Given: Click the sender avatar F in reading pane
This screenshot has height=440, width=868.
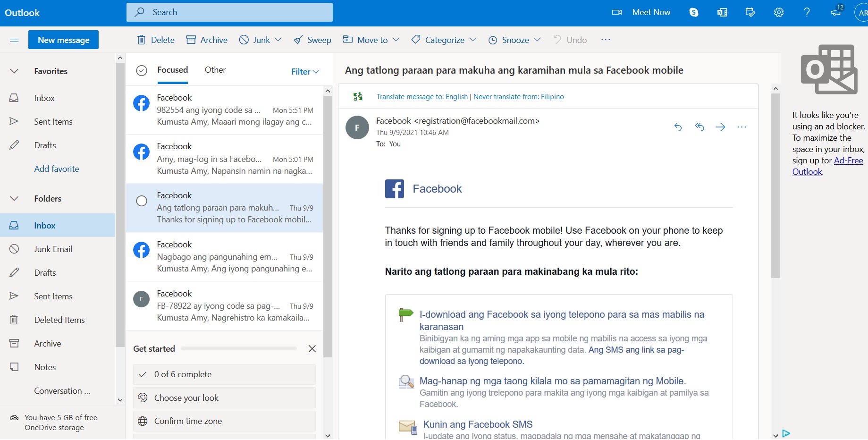Looking at the screenshot, I should pyautogui.click(x=357, y=127).
